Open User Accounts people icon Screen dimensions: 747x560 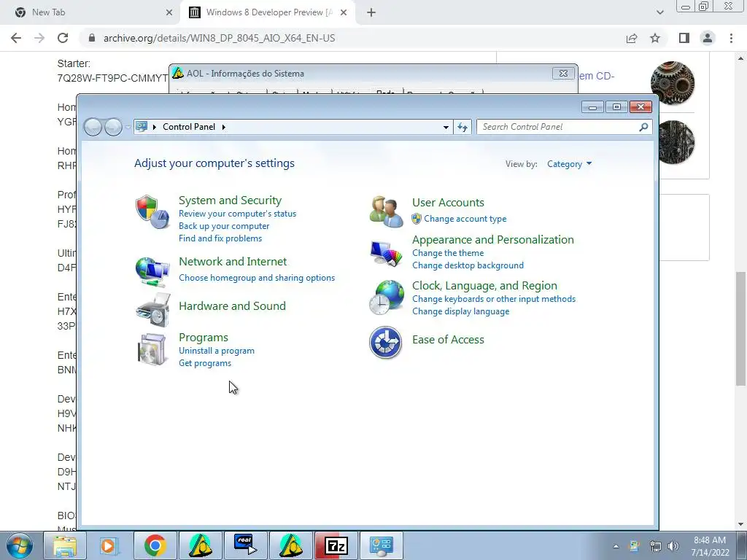(386, 211)
